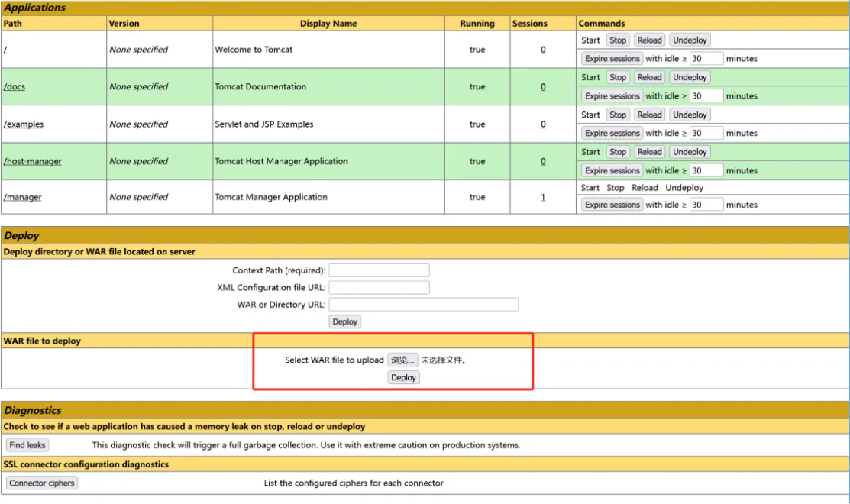Focus the Context Path (required) field

coord(379,270)
